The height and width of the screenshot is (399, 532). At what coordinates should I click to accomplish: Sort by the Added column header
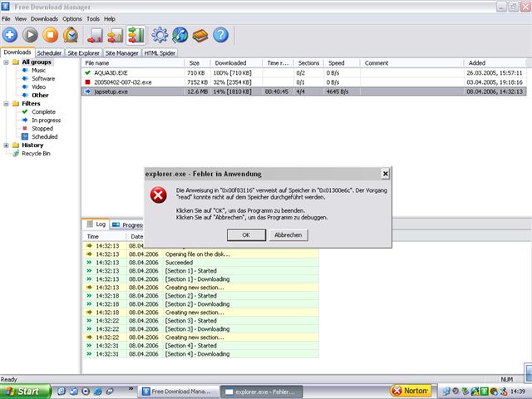click(x=495, y=63)
